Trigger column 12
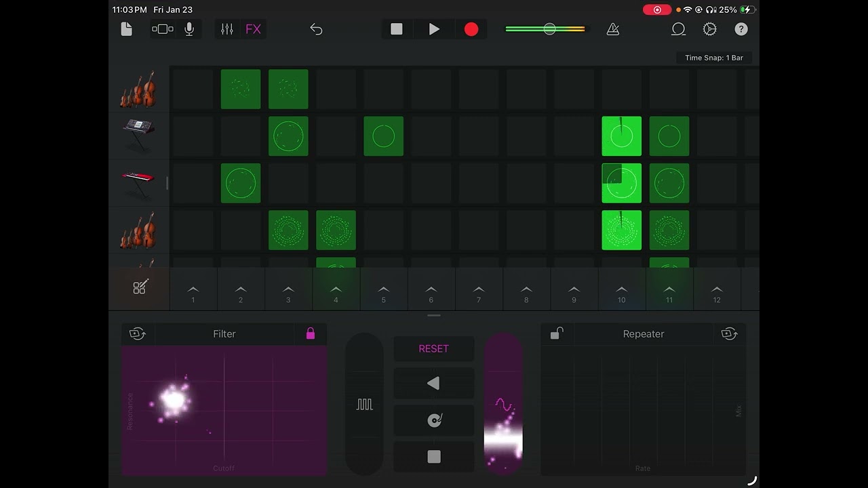The width and height of the screenshot is (868, 488). pyautogui.click(x=717, y=293)
